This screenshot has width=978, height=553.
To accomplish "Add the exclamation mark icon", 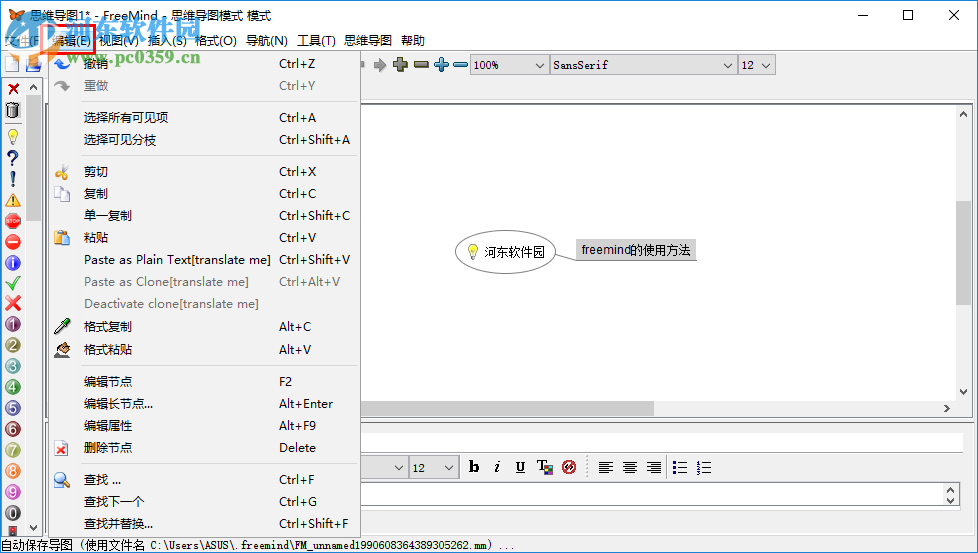I will tap(13, 179).
